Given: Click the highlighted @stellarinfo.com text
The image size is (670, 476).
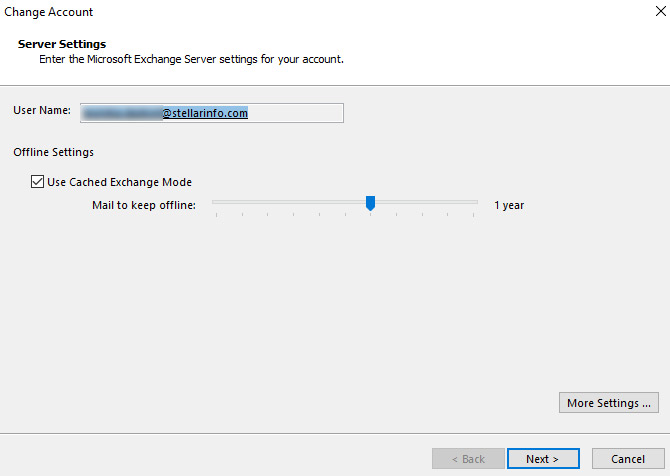Looking at the screenshot, I should click(205, 113).
